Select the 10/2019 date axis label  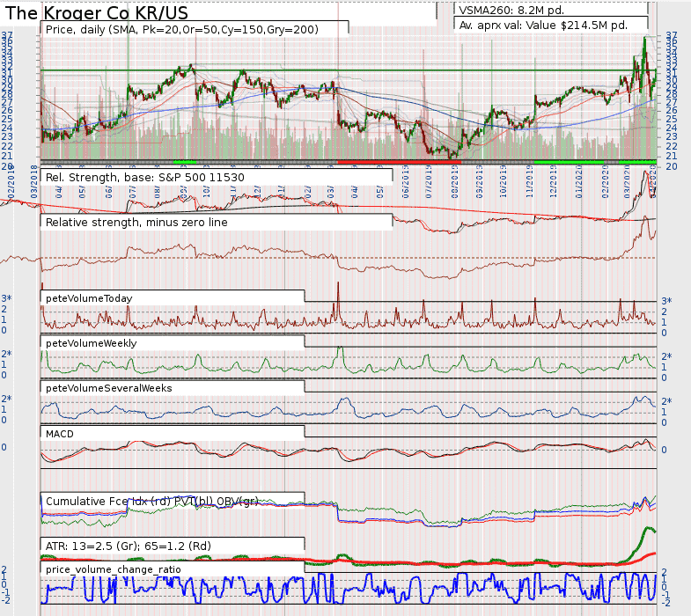(504, 181)
